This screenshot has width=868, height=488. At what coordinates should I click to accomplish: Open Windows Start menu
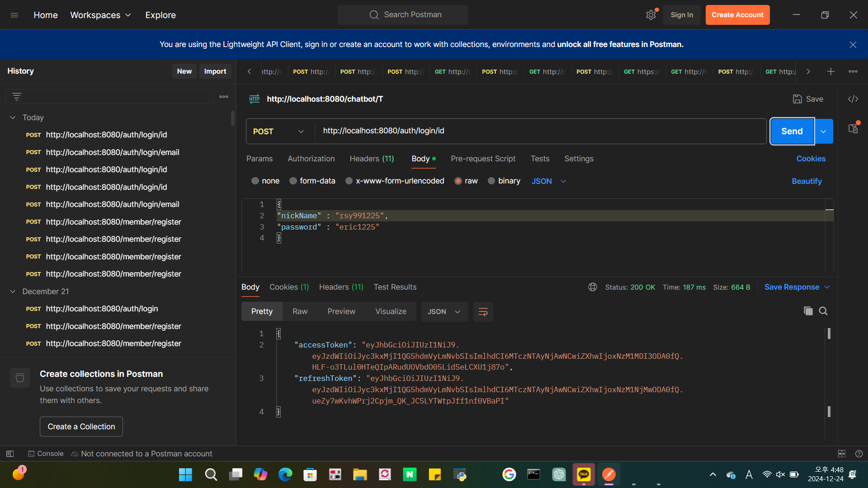(185, 474)
